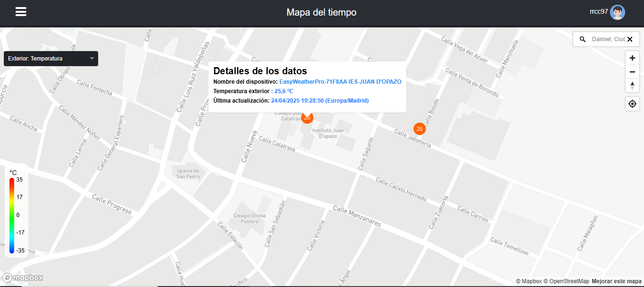Click the temperature color legend gradient

point(11,214)
